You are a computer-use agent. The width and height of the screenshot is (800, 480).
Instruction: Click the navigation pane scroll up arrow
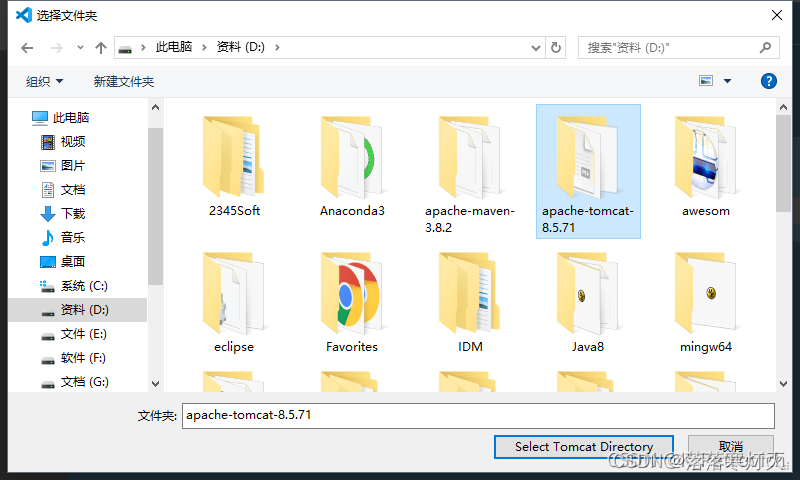coord(155,107)
